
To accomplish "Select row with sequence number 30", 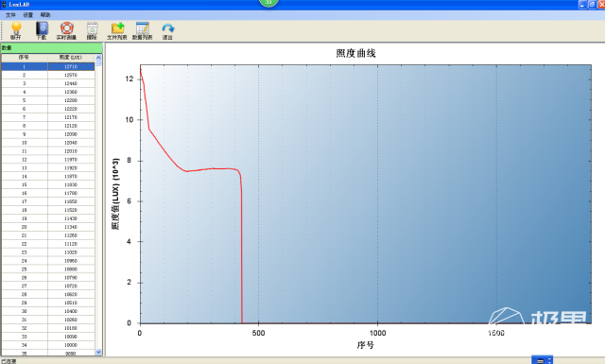I will point(48,311).
